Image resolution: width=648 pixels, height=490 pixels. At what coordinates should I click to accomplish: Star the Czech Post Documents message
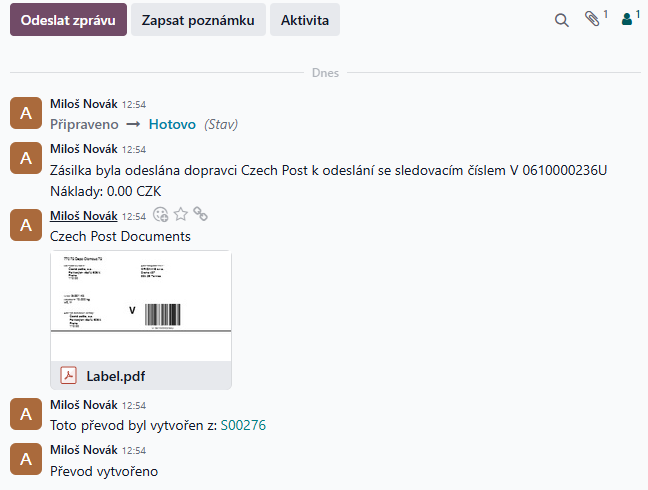[180, 214]
